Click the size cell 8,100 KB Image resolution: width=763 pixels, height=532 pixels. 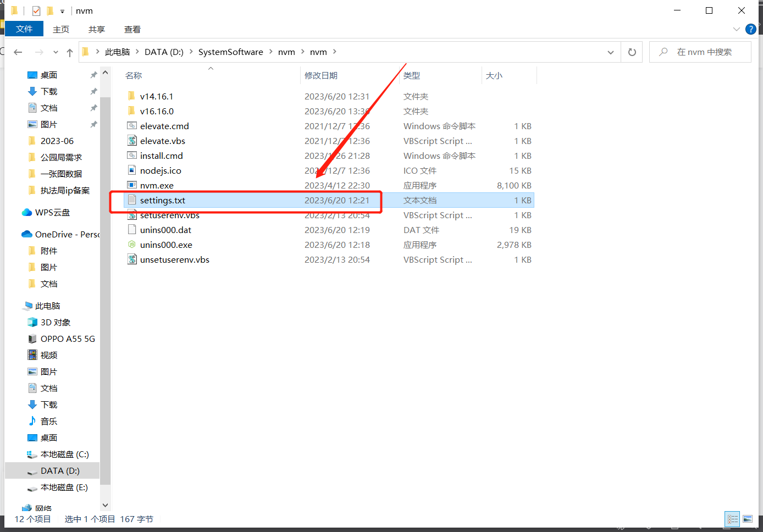[514, 186]
